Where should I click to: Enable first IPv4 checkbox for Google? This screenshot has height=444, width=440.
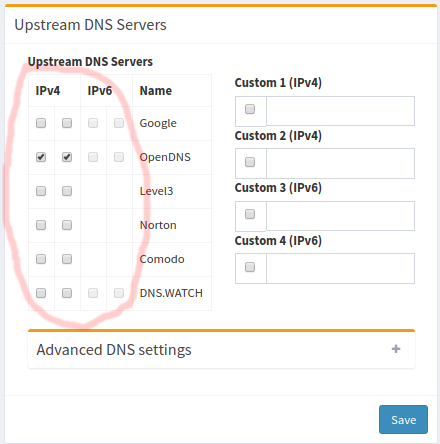pos(41,123)
